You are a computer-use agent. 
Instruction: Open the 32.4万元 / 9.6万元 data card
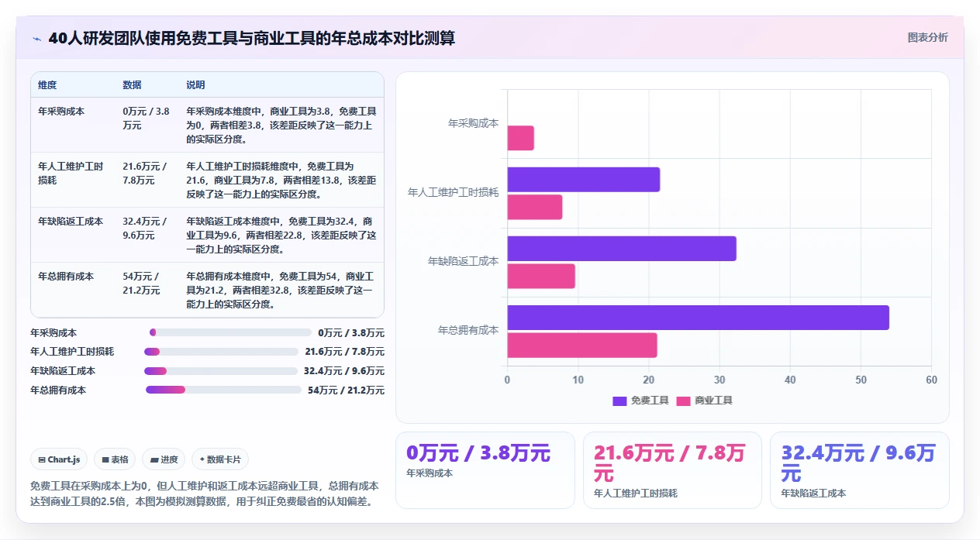tap(860, 470)
